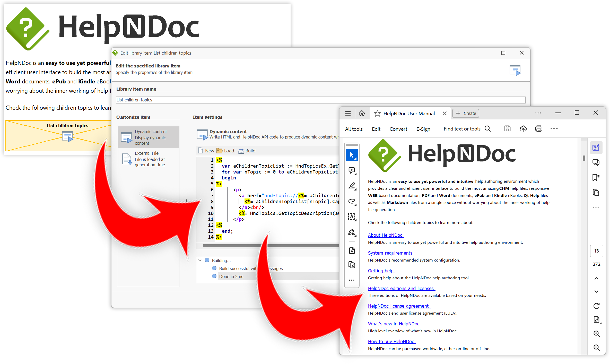This screenshot has height=364, width=610.
Task: Select the Convert tab in PDF toolbar
Action: (398, 129)
